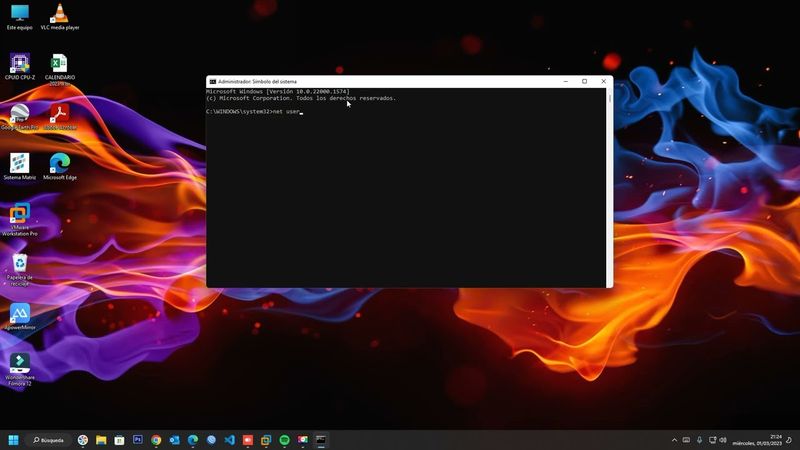Open Microsoft Store from the taskbar
800x450 pixels.
point(119,440)
